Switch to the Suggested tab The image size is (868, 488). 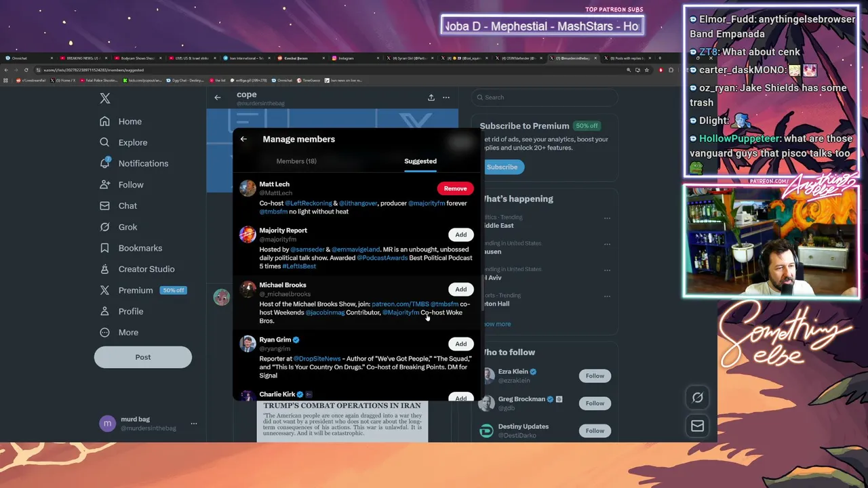(420, 161)
